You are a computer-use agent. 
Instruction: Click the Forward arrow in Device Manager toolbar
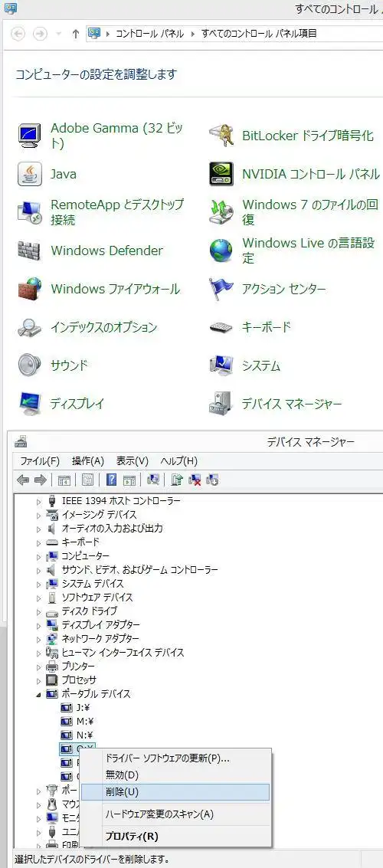pyautogui.click(x=40, y=480)
